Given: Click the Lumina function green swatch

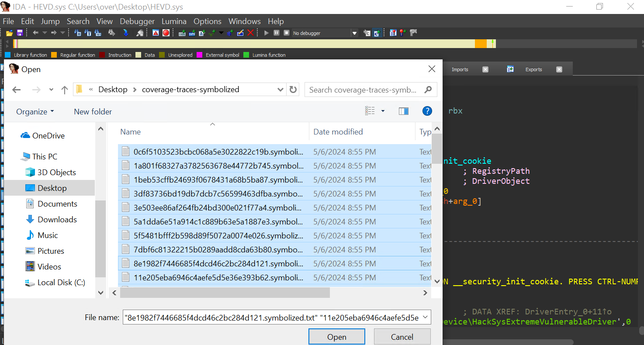Looking at the screenshot, I should point(246,55).
